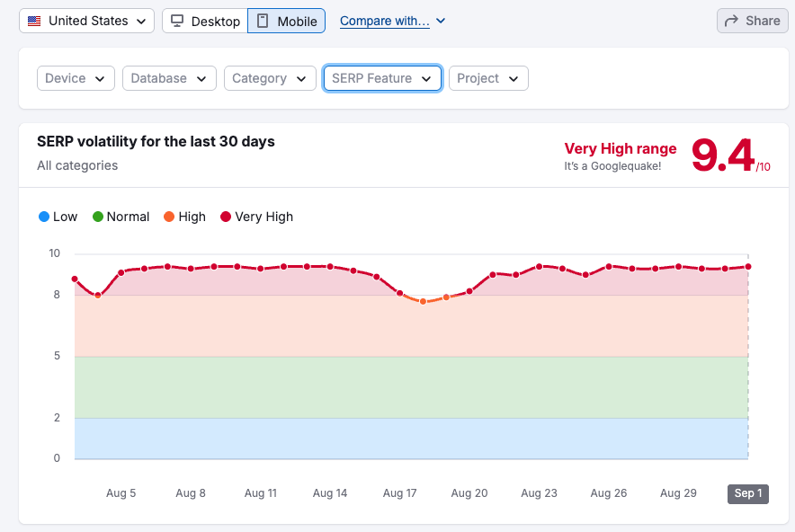
Task: Open the Database filter dropdown
Action: 169,78
